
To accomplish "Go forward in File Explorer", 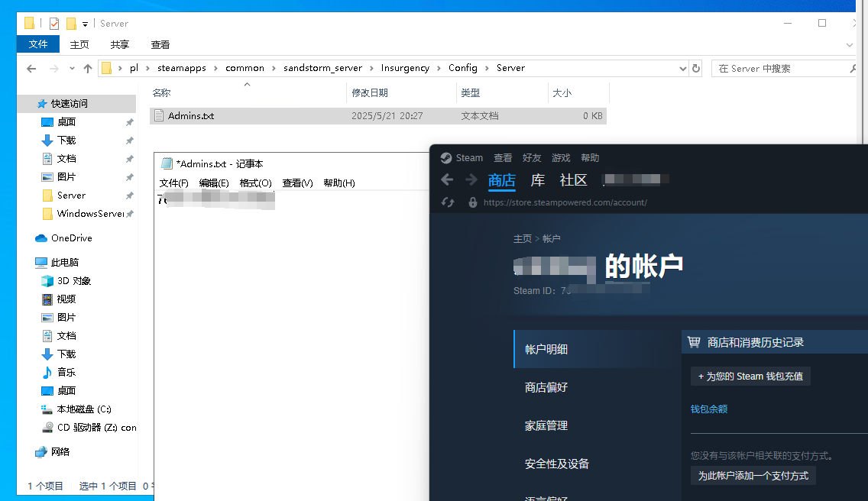I will 53,69.
